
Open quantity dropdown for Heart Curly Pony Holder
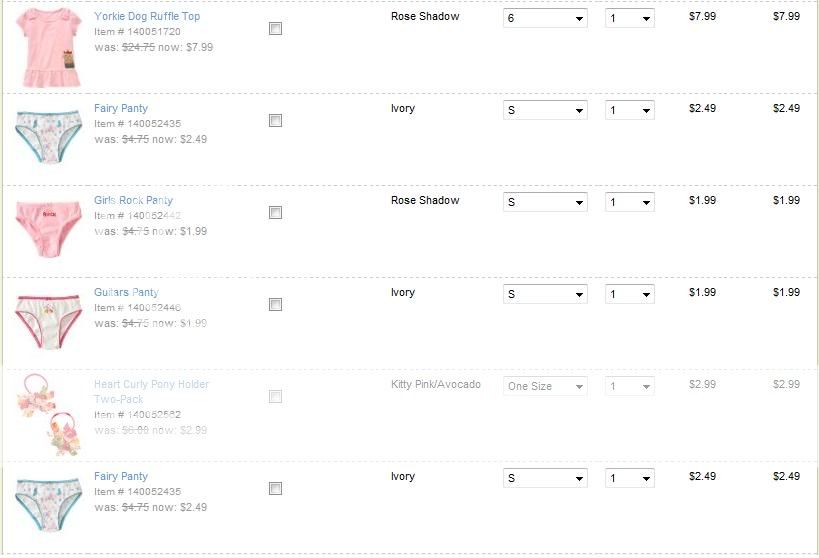[x=630, y=387]
